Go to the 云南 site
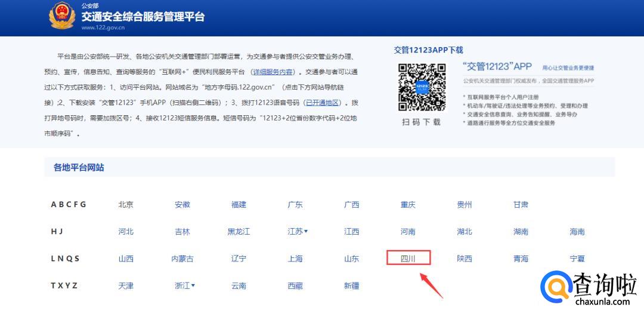 click(x=239, y=285)
